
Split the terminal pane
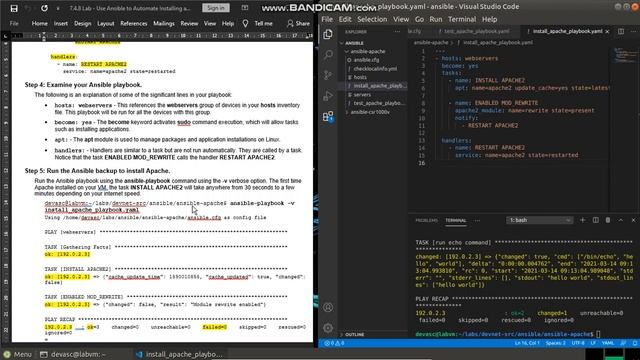596,220
